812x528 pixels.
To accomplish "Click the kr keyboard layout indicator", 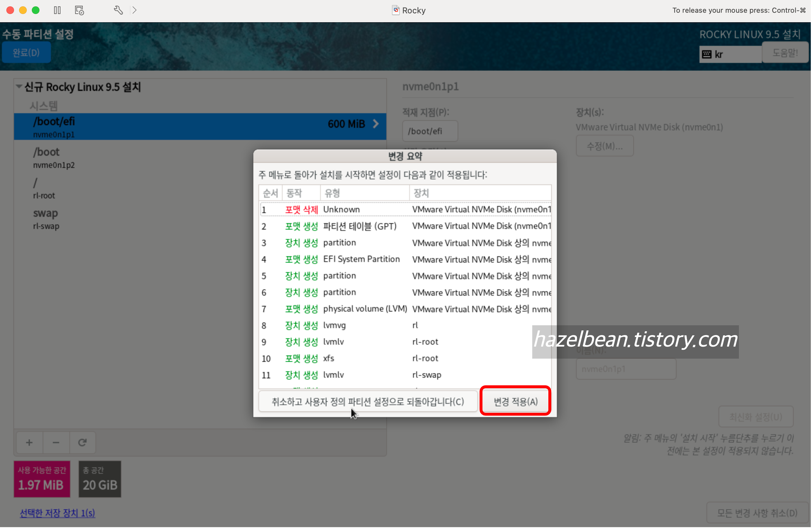I will coord(730,54).
